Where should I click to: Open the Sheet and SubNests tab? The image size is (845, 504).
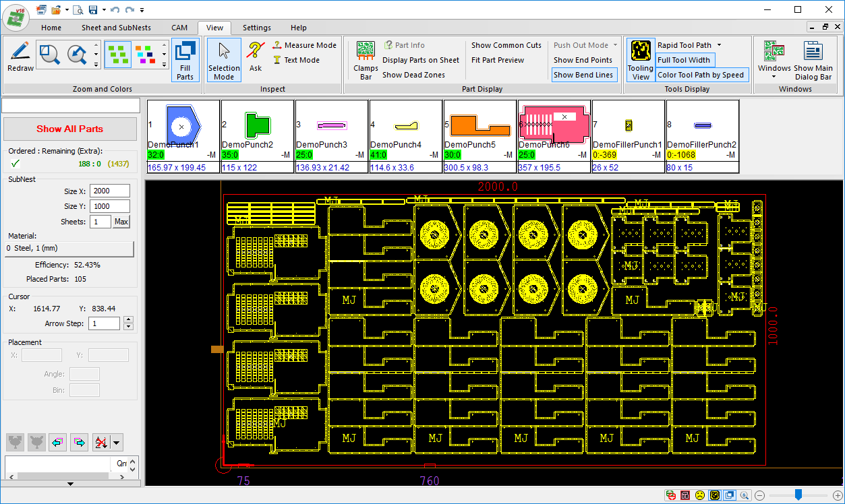(x=116, y=28)
